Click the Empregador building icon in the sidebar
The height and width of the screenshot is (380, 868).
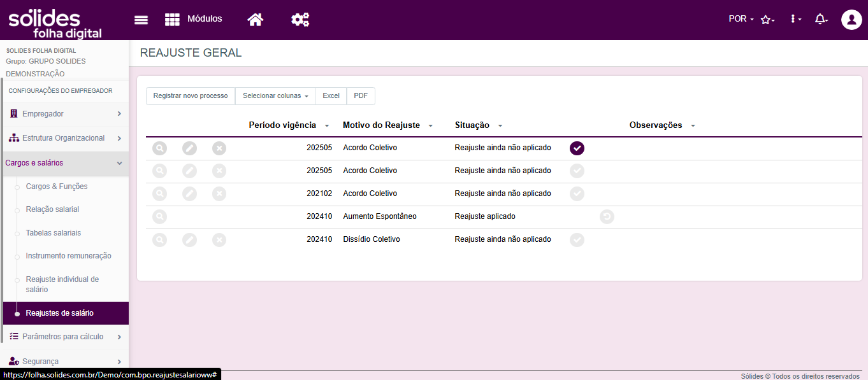coord(14,114)
